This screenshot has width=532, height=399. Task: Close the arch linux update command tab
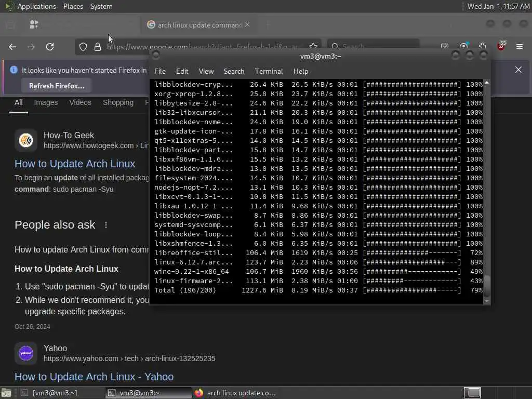(247, 24)
